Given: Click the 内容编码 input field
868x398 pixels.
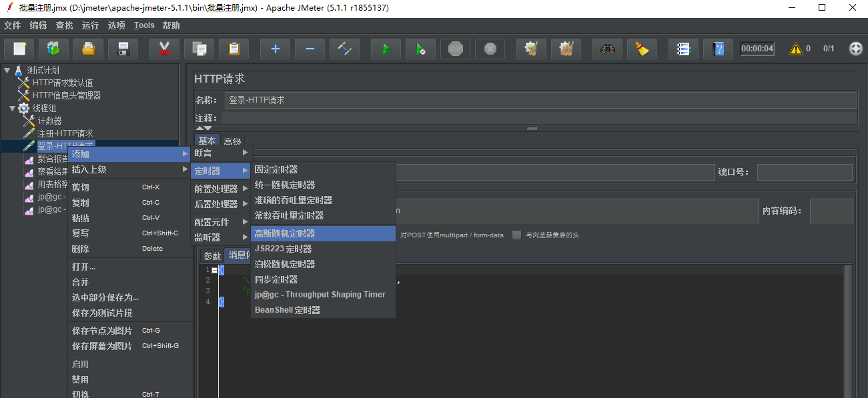Looking at the screenshot, I should [831, 211].
